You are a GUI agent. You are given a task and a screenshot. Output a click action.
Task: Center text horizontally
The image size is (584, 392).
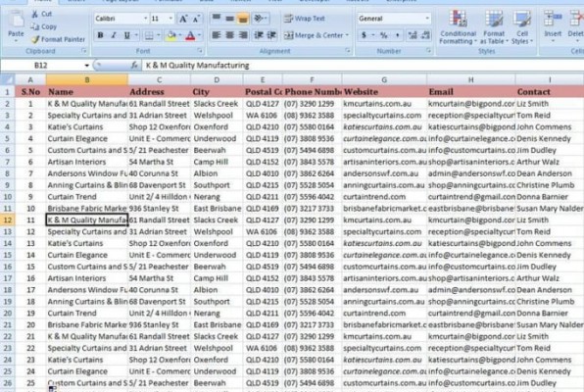point(230,35)
